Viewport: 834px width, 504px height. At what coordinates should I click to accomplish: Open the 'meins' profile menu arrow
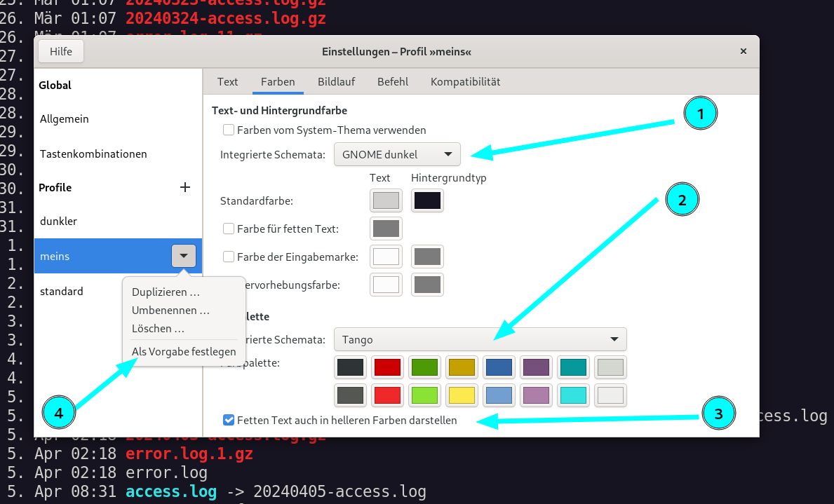point(184,256)
